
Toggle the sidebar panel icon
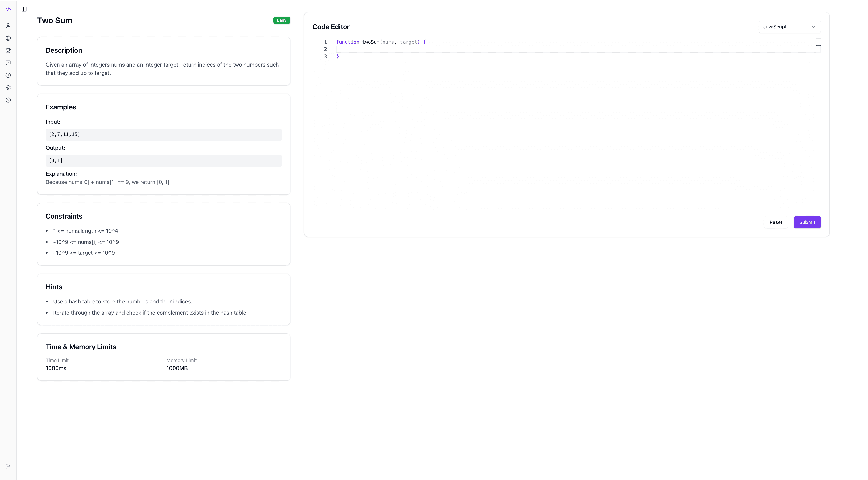coord(24,9)
